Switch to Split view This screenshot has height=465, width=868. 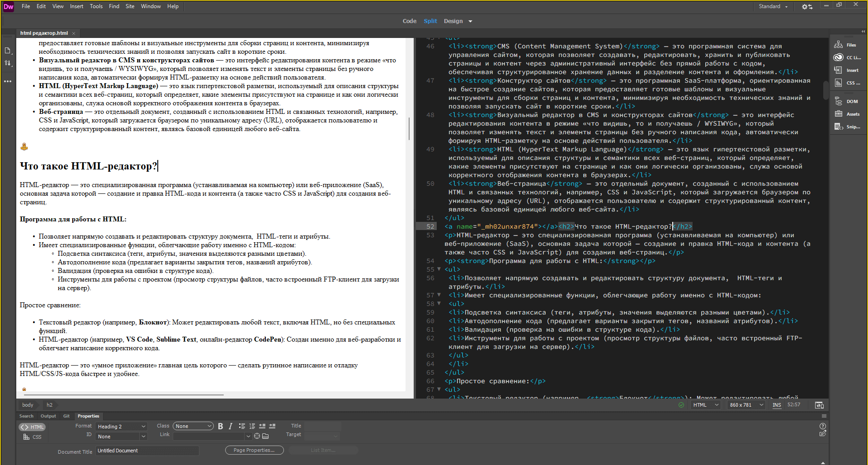point(430,21)
